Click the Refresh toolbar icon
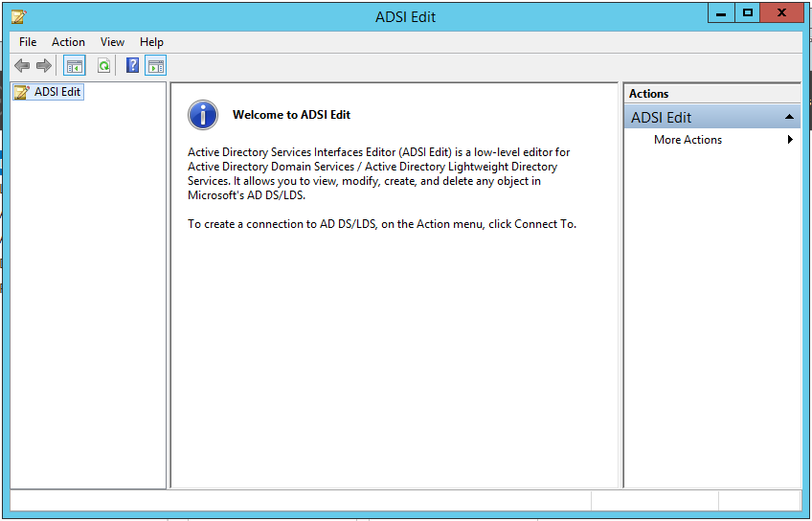This screenshot has height=521, width=812. [x=104, y=66]
